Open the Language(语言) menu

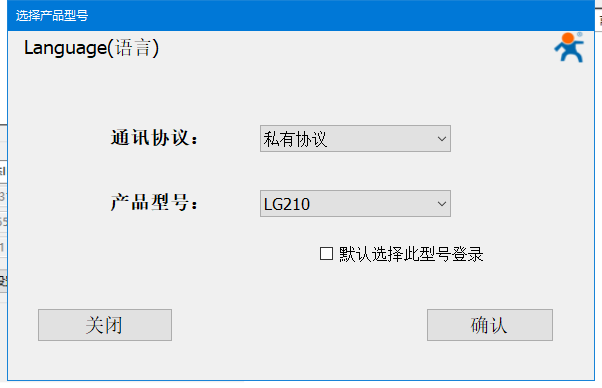pos(91,48)
